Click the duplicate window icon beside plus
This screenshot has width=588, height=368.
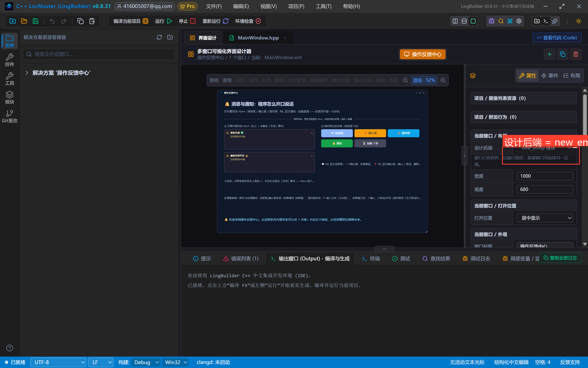click(x=562, y=54)
